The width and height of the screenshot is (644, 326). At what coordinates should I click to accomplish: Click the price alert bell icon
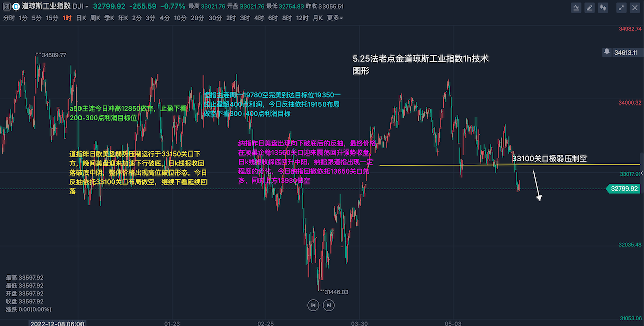(x=607, y=52)
